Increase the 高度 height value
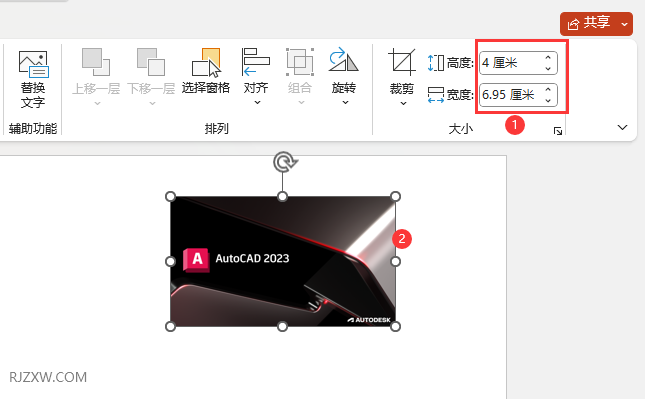The height and width of the screenshot is (399, 645). click(x=548, y=58)
